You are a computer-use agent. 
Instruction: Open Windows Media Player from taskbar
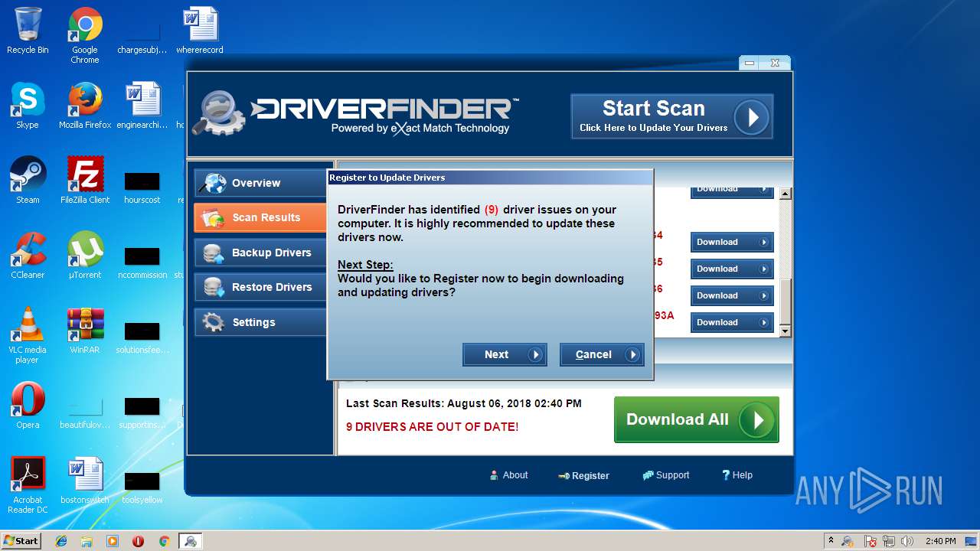(x=113, y=541)
